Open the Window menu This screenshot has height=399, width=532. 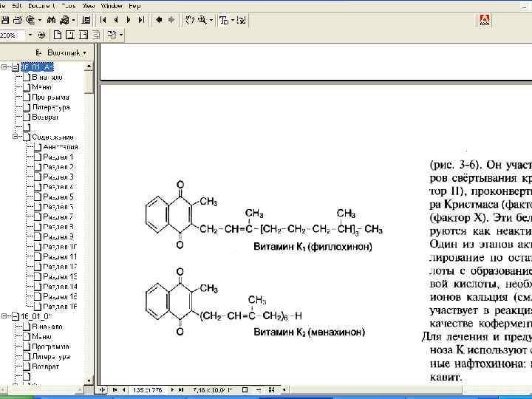tap(112, 6)
